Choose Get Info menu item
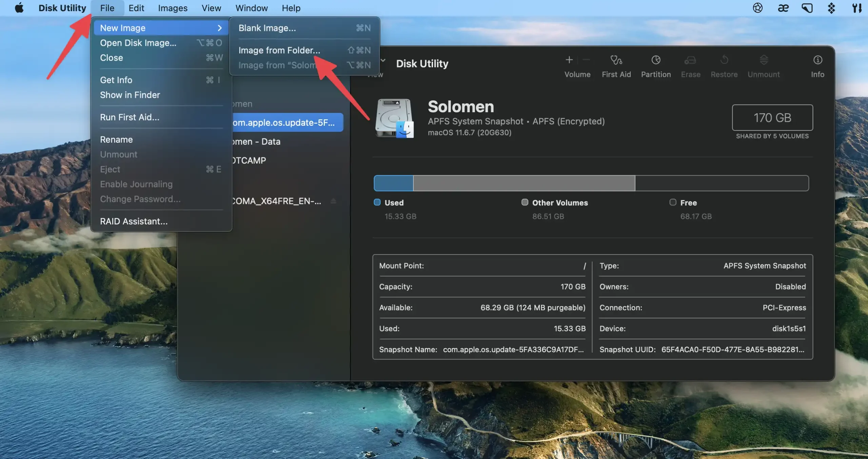This screenshot has width=868, height=459. 161,80
